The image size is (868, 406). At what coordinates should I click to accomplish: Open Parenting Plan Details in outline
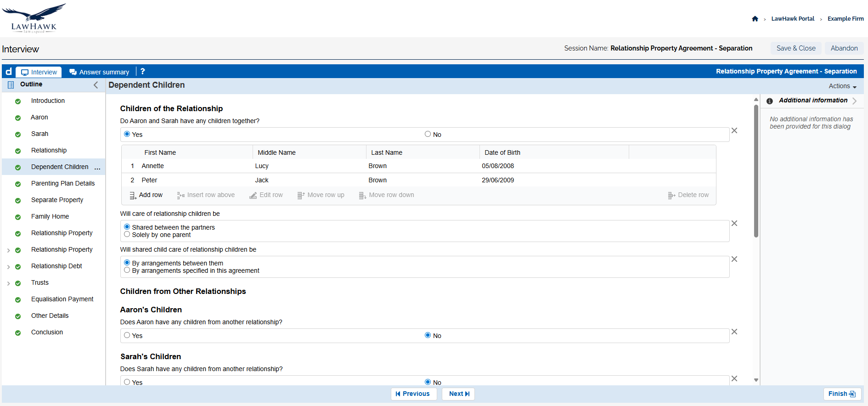pos(63,183)
